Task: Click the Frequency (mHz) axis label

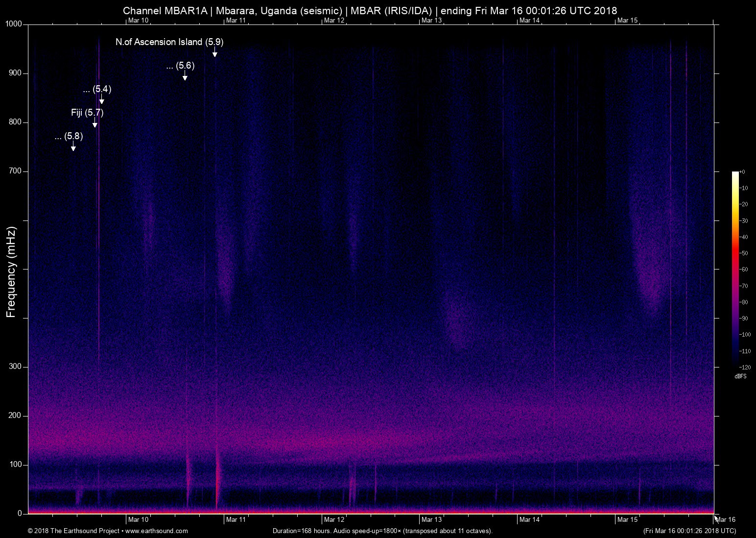Action: [x=11, y=272]
